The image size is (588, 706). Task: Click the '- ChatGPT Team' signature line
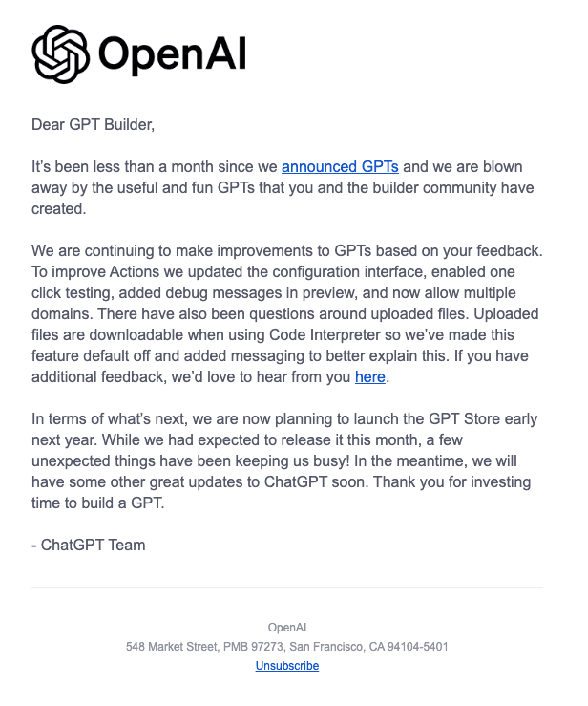[x=89, y=546]
